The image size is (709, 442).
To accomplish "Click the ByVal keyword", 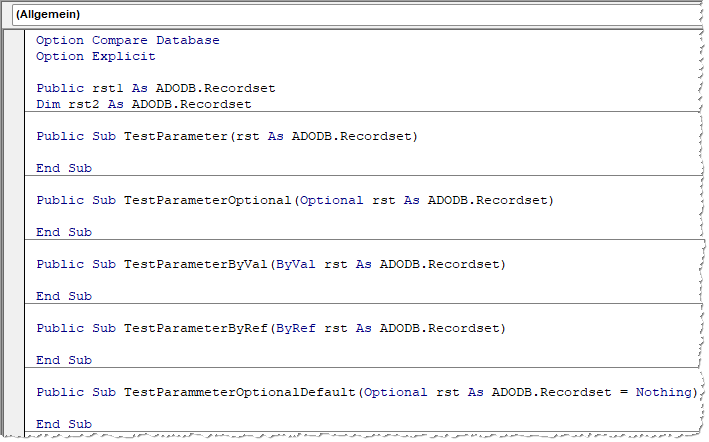I will pyautogui.click(x=295, y=264).
